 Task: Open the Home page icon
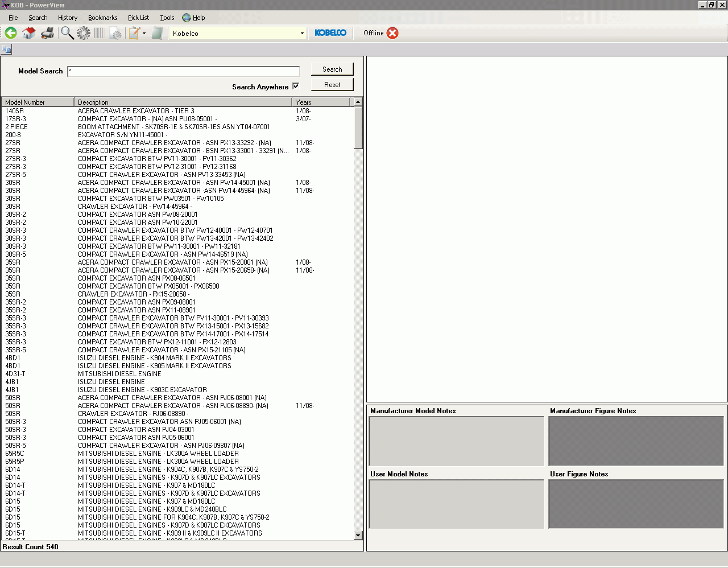(x=29, y=33)
